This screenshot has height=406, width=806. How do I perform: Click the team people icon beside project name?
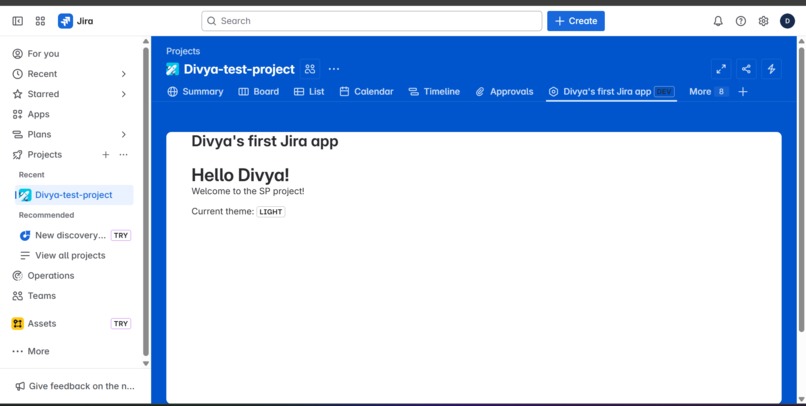310,69
